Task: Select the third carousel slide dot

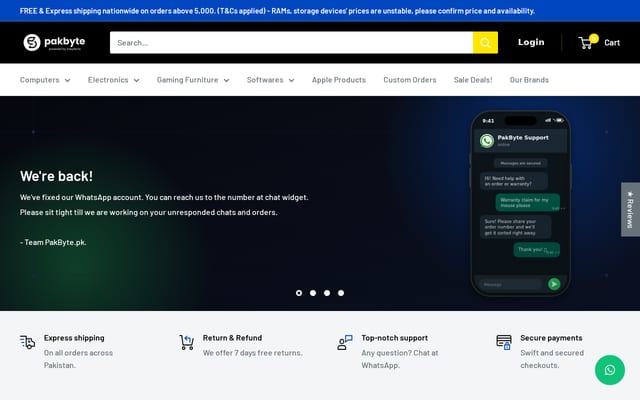Action: pos(327,293)
